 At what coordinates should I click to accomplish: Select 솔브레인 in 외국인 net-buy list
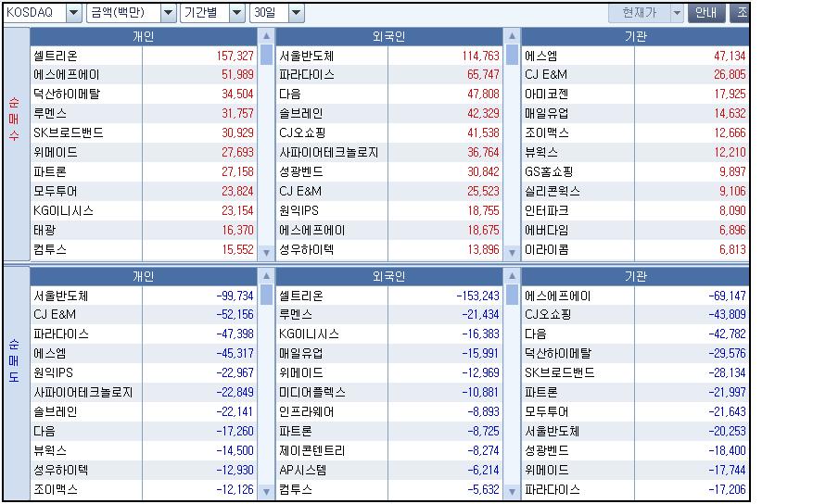(300, 113)
